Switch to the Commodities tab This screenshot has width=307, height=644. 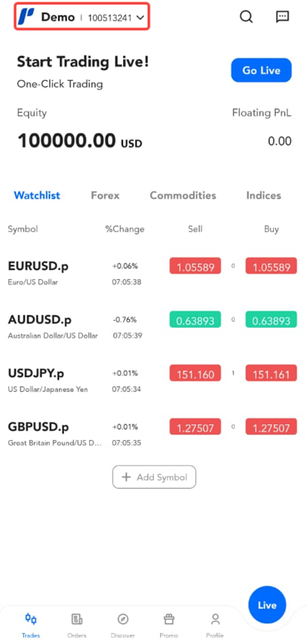pyautogui.click(x=182, y=195)
